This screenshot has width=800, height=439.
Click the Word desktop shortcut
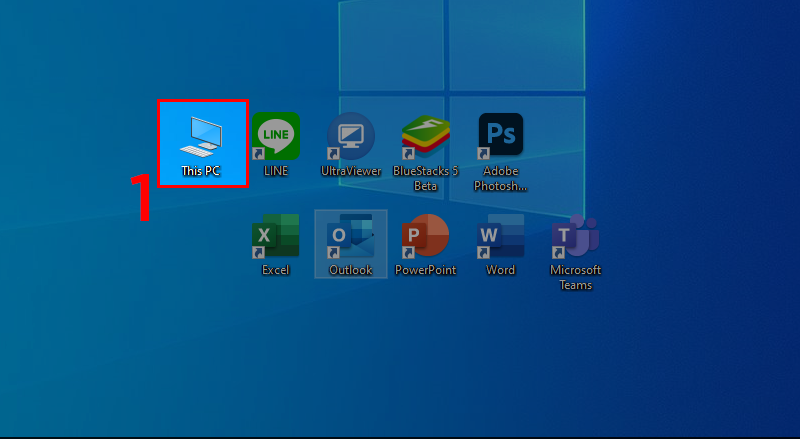click(501, 236)
